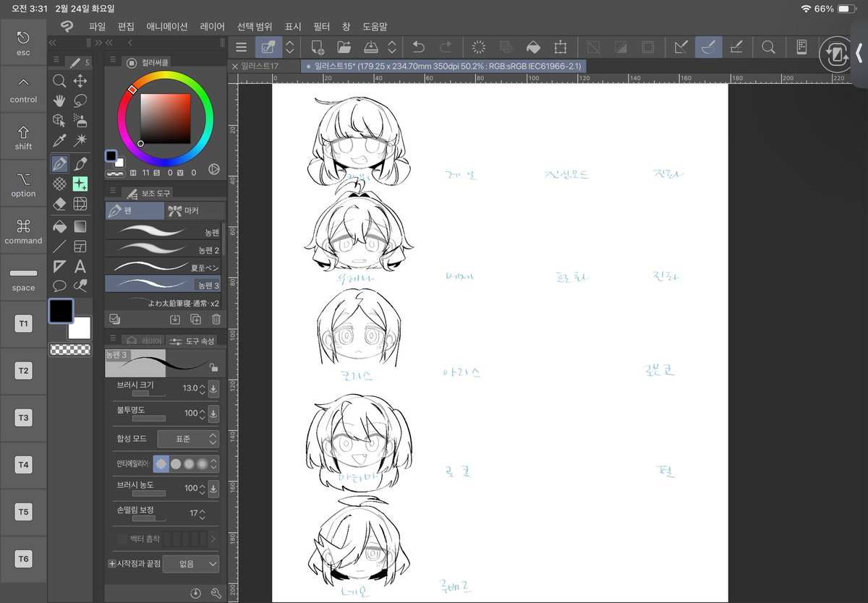Click 손떨림 보정 17 stepper arrows
The image size is (868, 603).
pos(203,513)
